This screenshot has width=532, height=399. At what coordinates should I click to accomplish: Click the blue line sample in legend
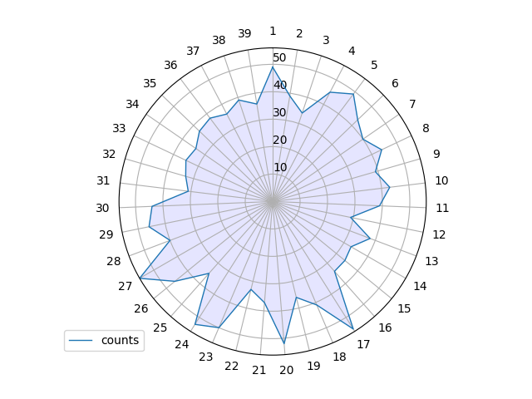81,340
